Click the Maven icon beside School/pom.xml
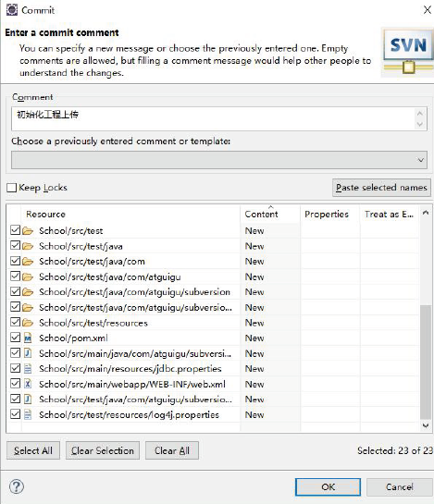 [x=28, y=338]
